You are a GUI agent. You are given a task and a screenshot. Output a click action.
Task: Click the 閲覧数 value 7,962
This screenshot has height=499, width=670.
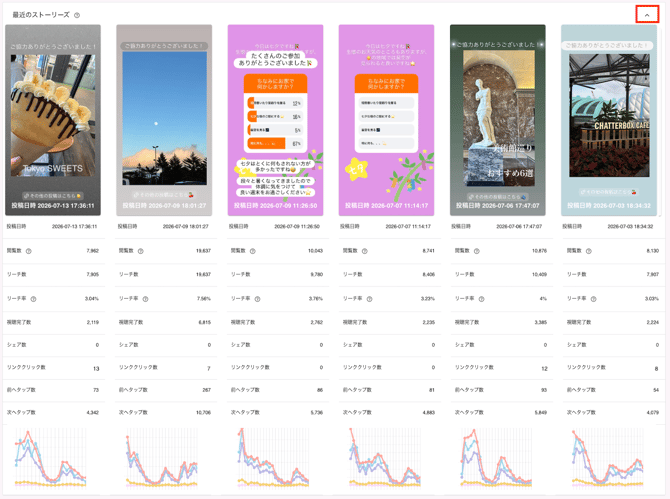tap(93, 251)
